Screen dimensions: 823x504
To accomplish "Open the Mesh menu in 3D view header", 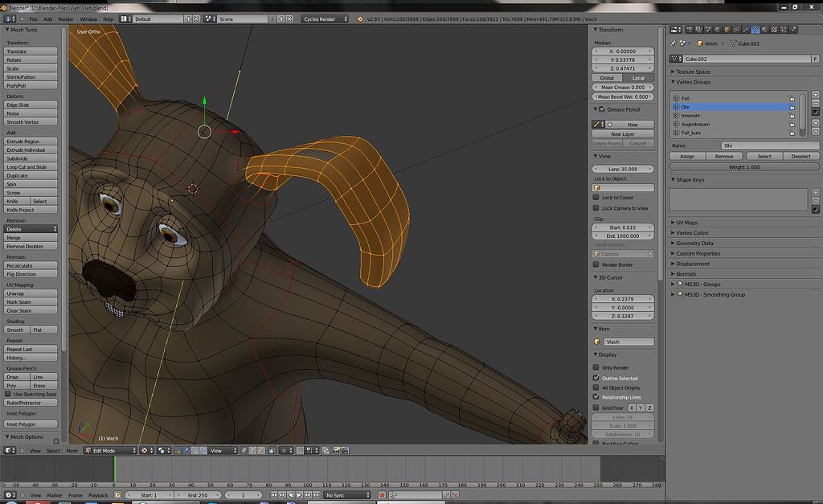I will pyautogui.click(x=72, y=451).
